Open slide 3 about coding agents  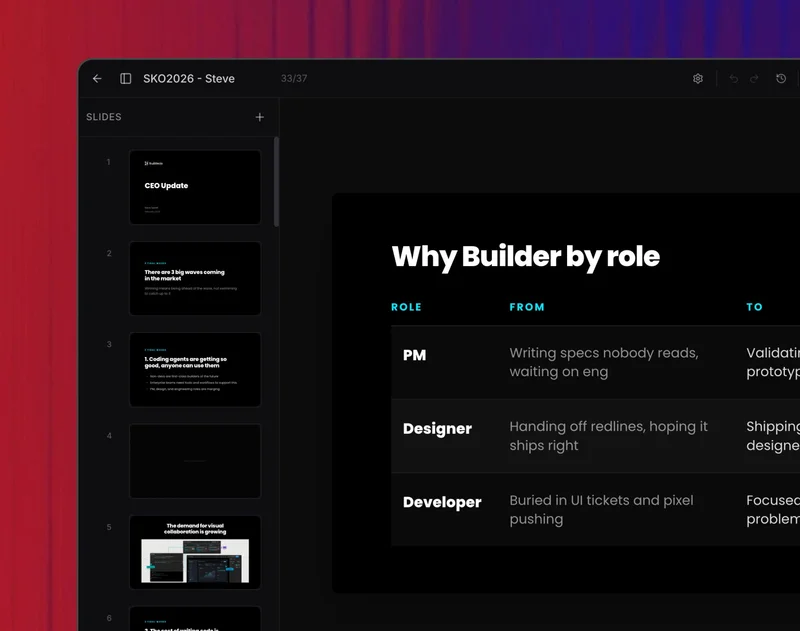click(195, 369)
